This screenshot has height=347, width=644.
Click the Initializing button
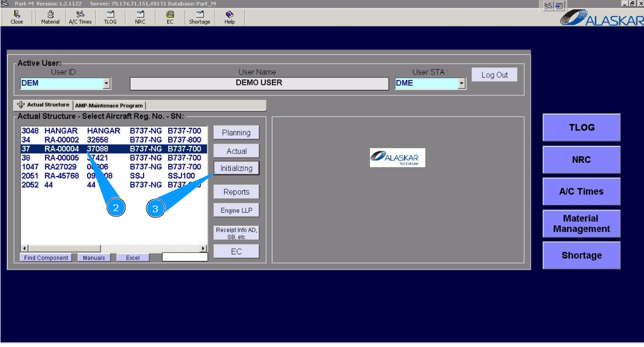(236, 168)
